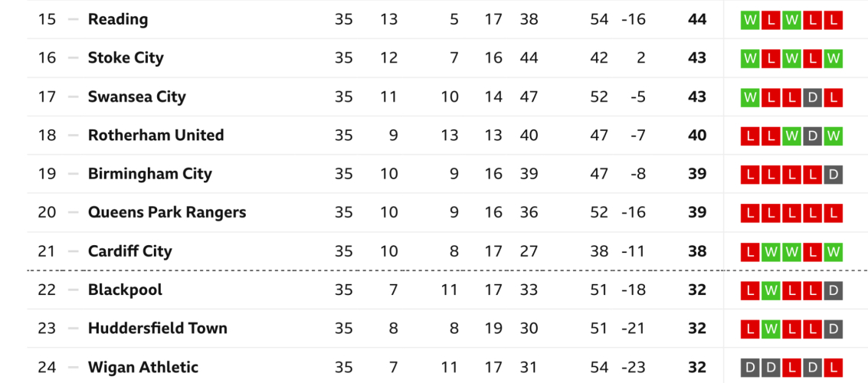Click Rotherham United's grey D form badge
The image size is (868, 383).
point(813,136)
